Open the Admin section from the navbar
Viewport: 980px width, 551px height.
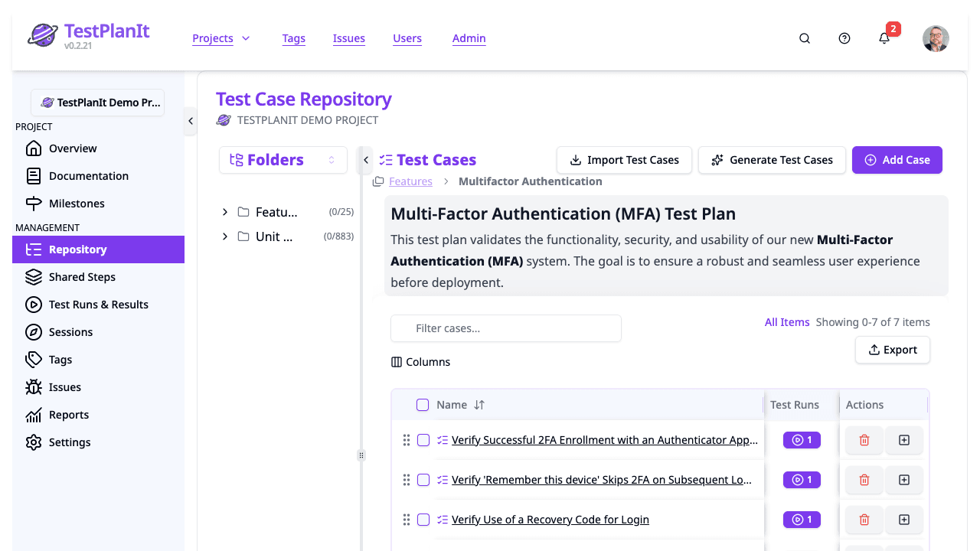pyautogui.click(x=469, y=38)
